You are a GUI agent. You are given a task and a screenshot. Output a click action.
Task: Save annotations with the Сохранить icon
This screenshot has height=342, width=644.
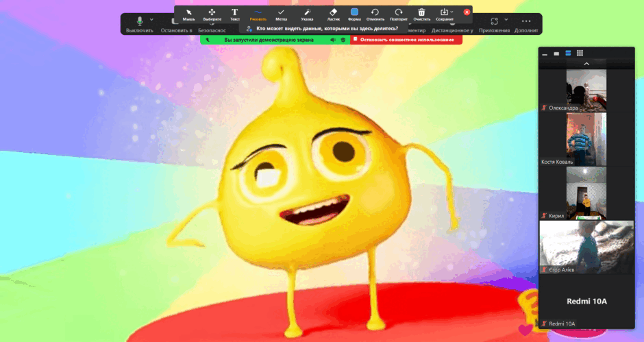tap(444, 14)
